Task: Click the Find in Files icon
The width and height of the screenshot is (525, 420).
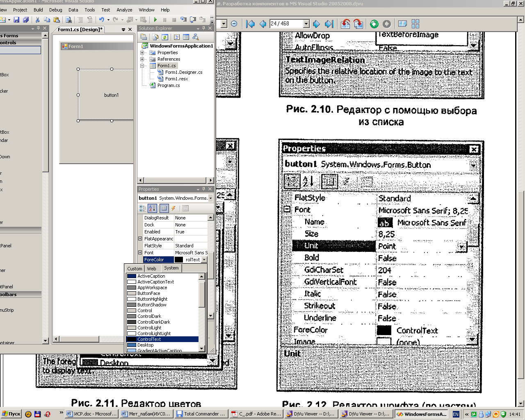Action: point(68,20)
